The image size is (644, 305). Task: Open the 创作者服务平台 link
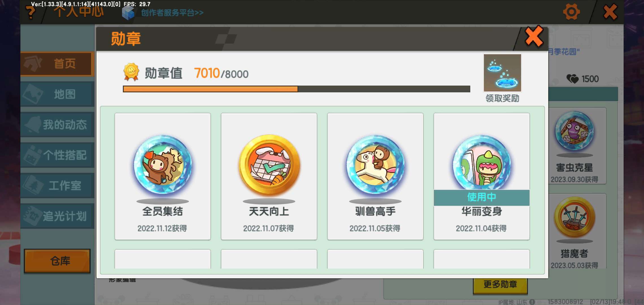tap(172, 13)
